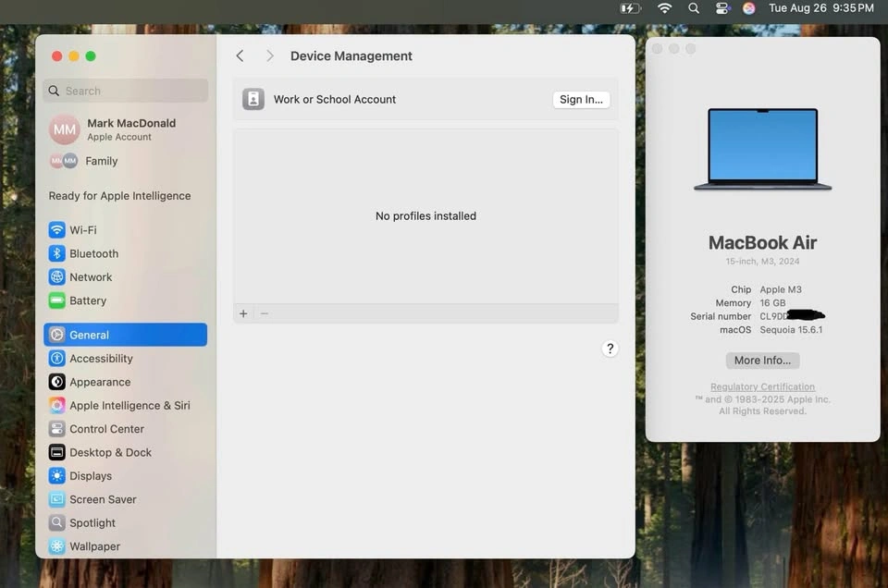Open Accessibility settings
This screenshot has width=888, height=588.
(x=100, y=359)
